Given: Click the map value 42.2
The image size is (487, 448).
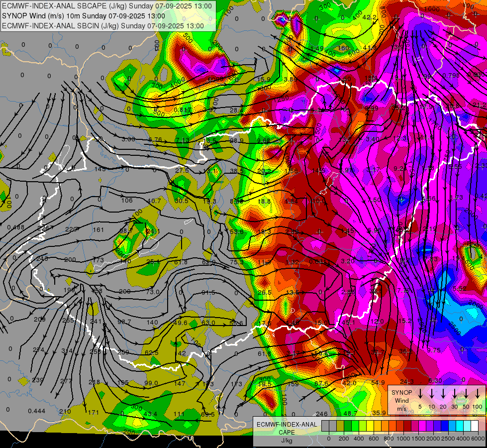Looking at the screenshot, I should tap(370, 17).
